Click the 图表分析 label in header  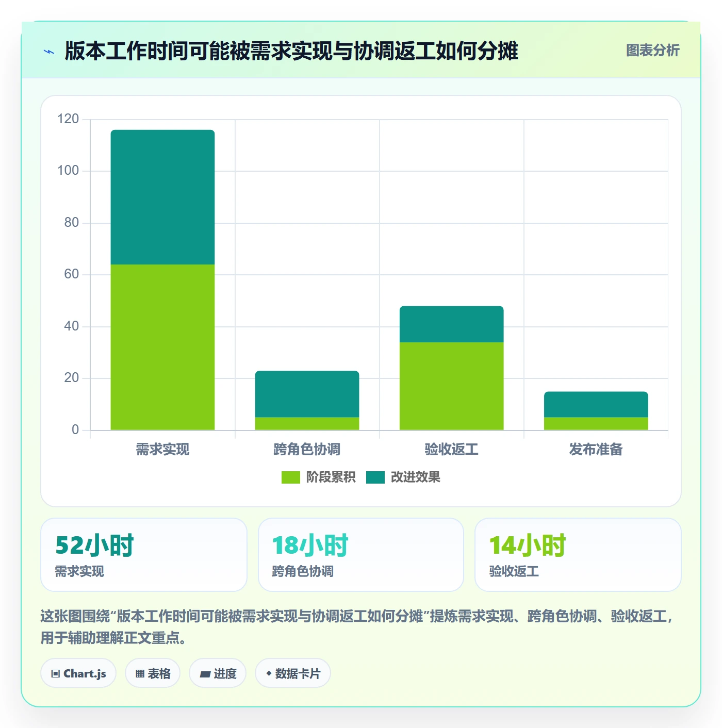[652, 51]
